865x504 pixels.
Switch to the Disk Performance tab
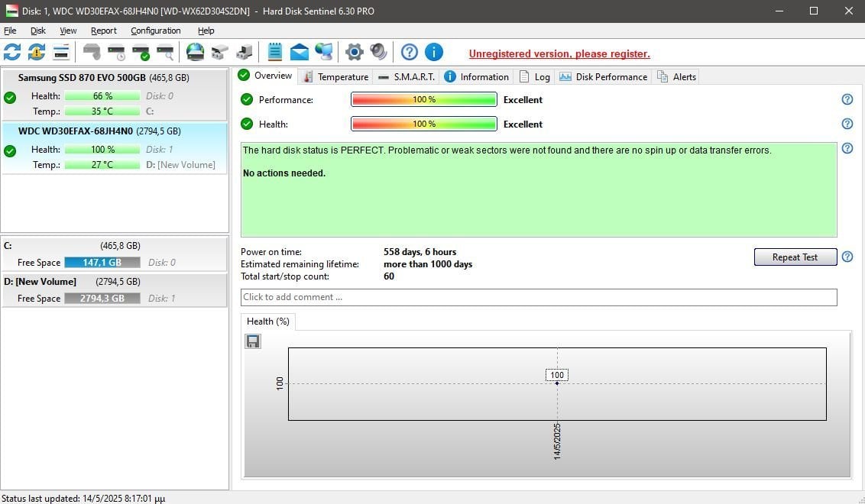click(x=603, y=76)
